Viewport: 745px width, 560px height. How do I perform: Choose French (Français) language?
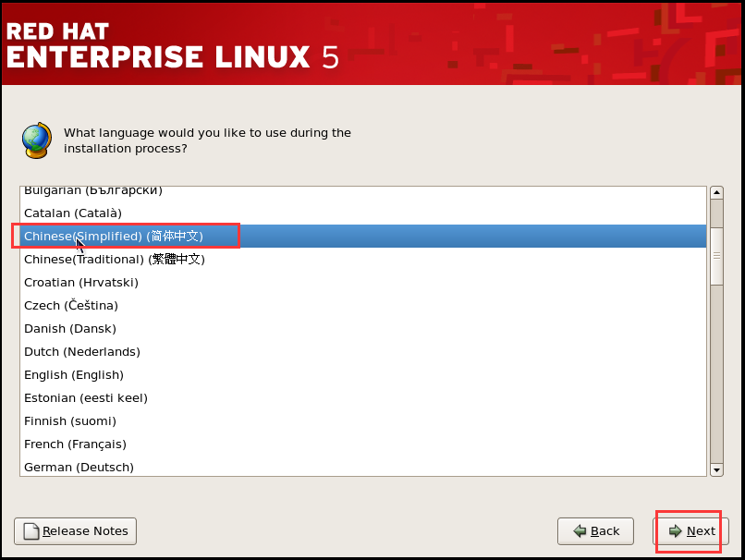363,444
